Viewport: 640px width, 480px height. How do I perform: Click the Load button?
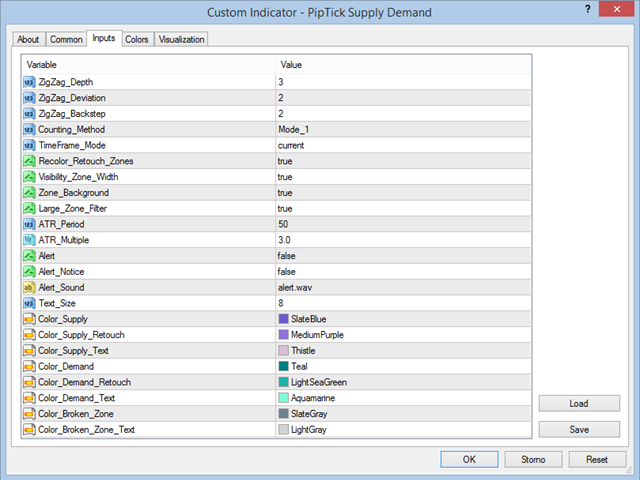pos(578,404)
